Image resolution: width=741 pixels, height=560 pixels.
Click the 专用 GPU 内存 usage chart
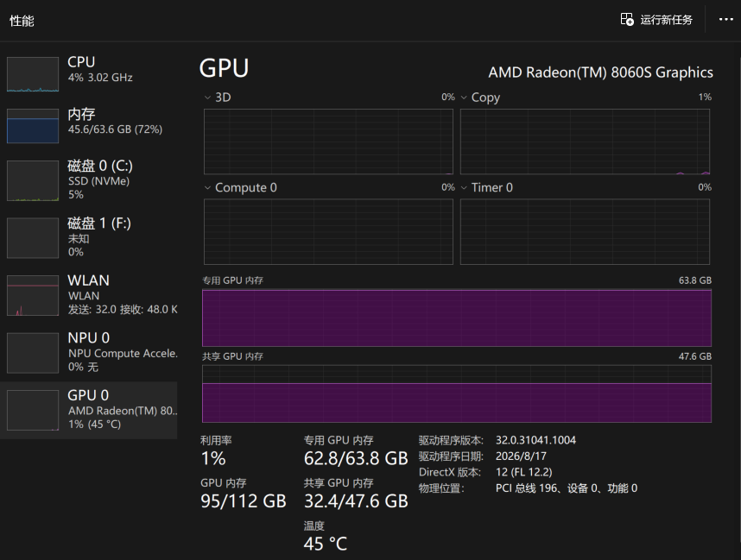[x=457, y=318]
